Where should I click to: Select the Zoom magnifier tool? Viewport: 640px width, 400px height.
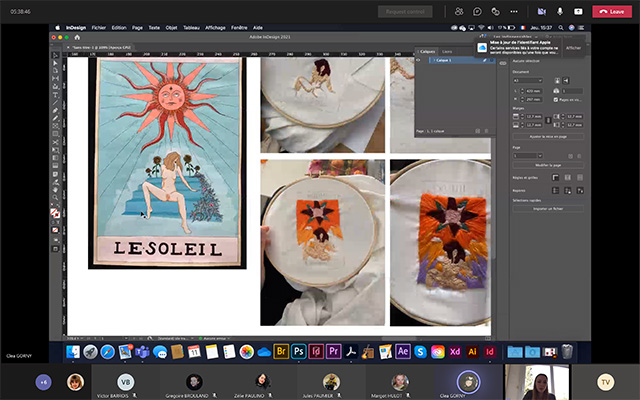(x=56, y=198)
